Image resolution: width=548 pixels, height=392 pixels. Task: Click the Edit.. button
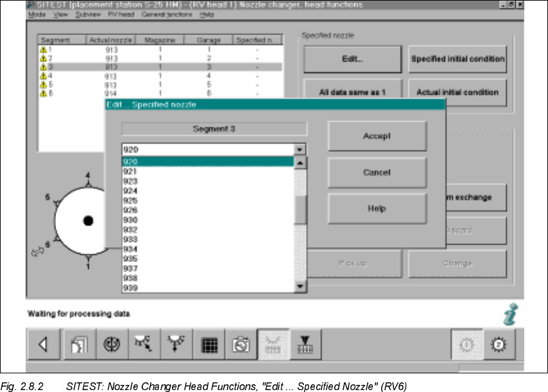coord(353,59)
